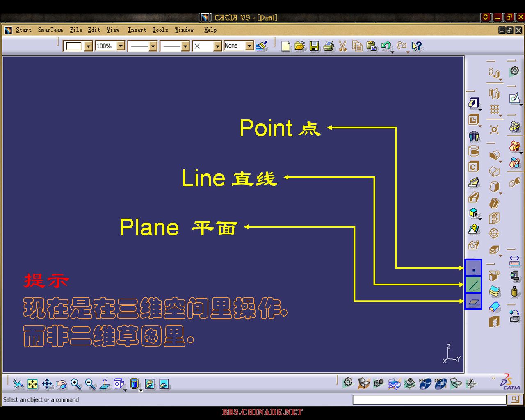Open the Sketcher tool icon
The height and width of the screenshot is (420, 525).
click(514, 98)
